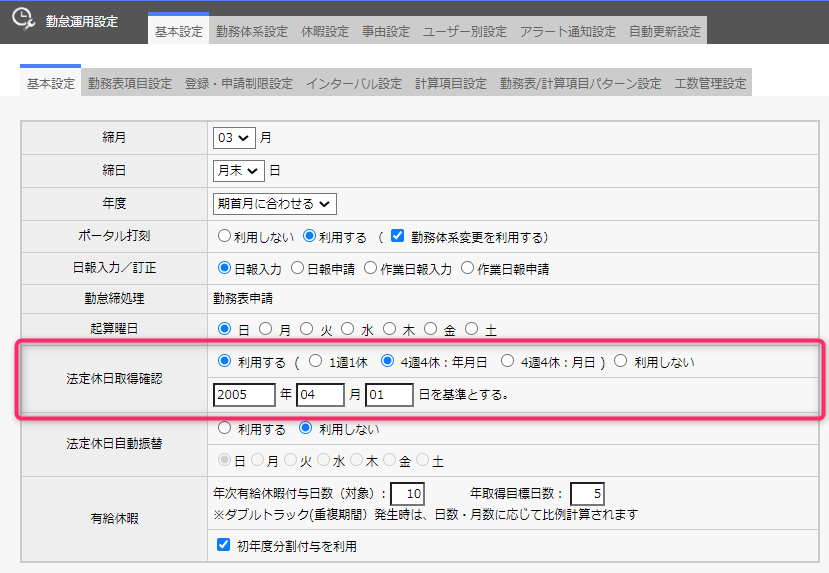This screenshot has width=829, height=573.
Task: Select the 勤務表項目設定 sub-tab
Action: click(x=129, y=83)
